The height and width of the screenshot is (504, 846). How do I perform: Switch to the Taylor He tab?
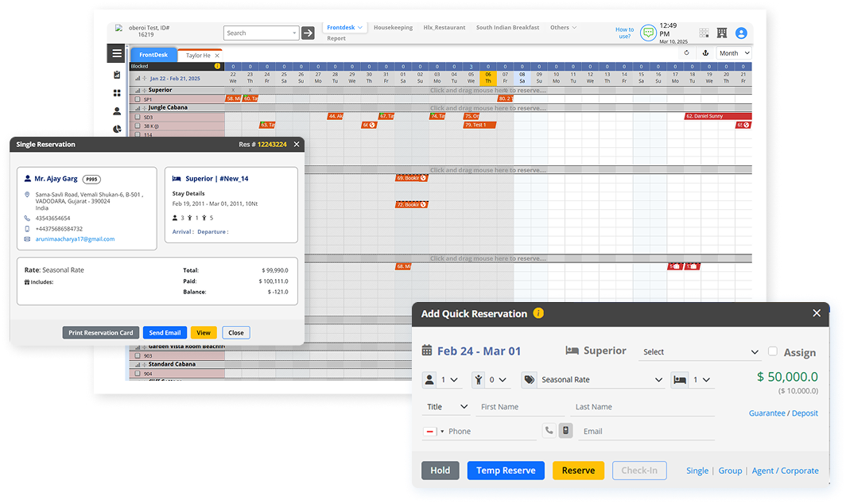(x=198, y=56)
